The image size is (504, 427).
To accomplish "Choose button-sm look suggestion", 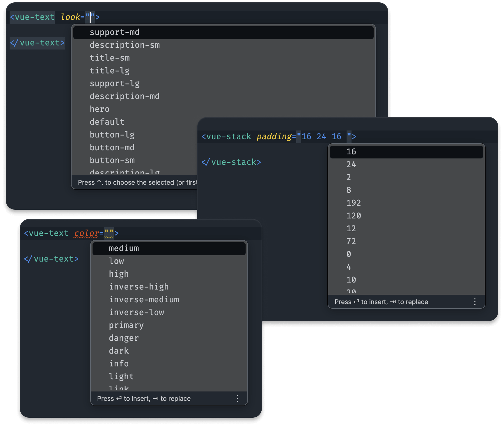I will pos(135,160).
